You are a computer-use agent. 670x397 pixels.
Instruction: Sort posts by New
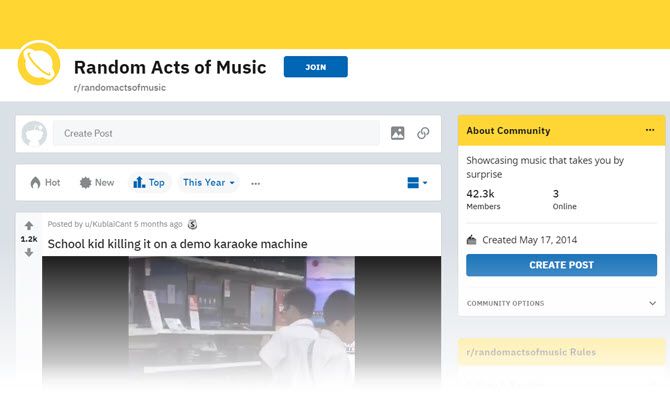[x=97, y=182]
